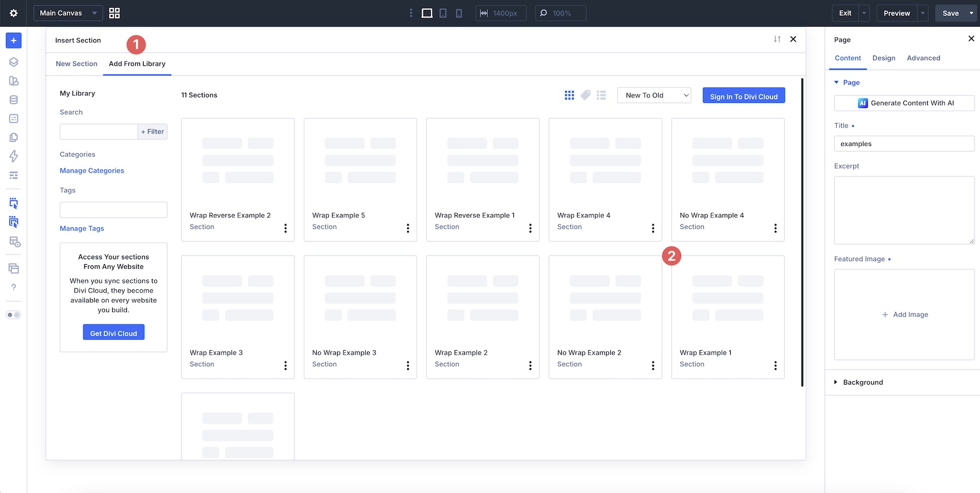Switch to the New Section tab
This screenshot has height=493, width=980.
coord(76,64)
